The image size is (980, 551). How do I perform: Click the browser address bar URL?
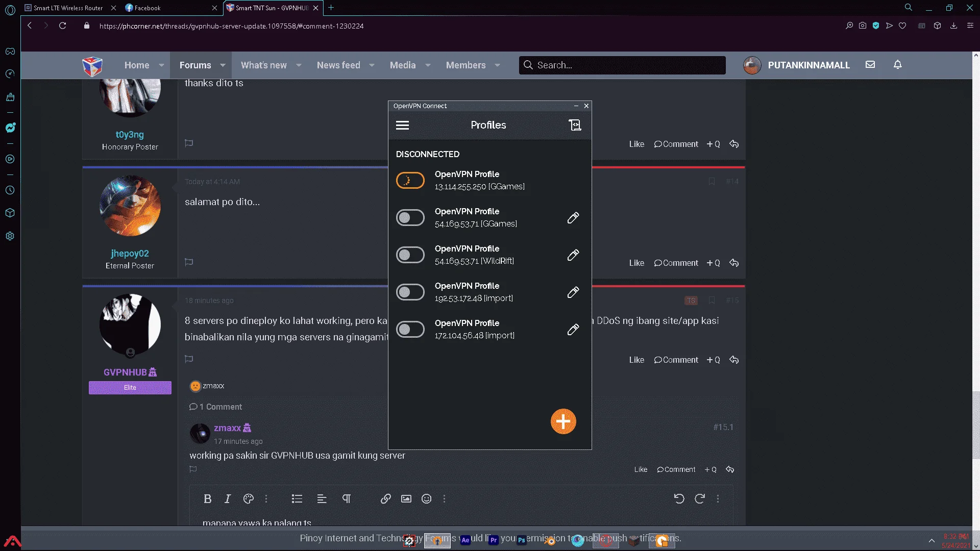(x=231, y=26)
